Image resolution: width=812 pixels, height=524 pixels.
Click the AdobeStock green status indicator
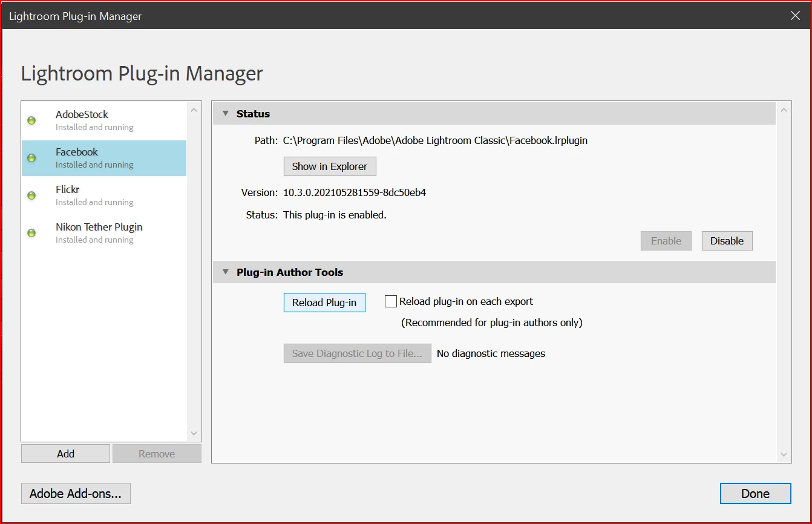tap(31, 120)
